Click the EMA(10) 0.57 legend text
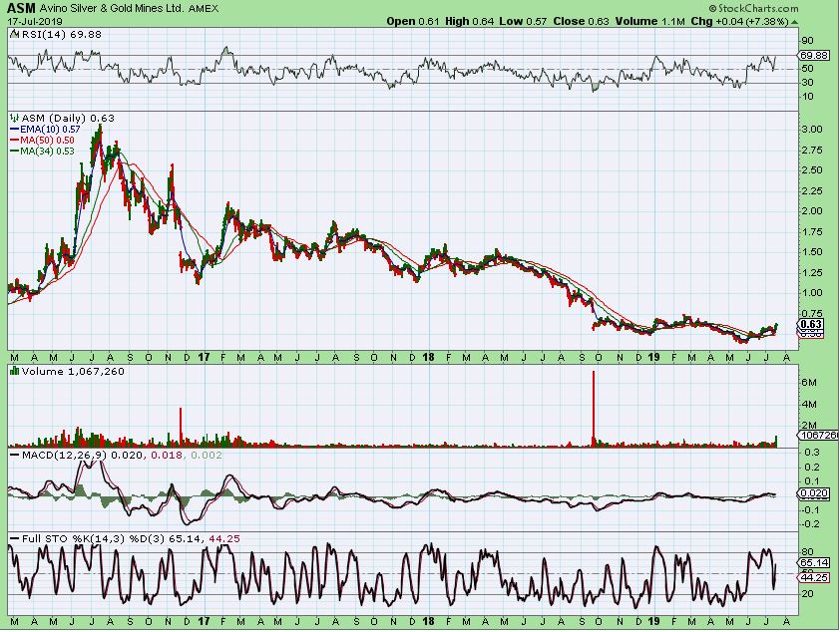Viewport: 840px width, 632px height. [50, 130]
